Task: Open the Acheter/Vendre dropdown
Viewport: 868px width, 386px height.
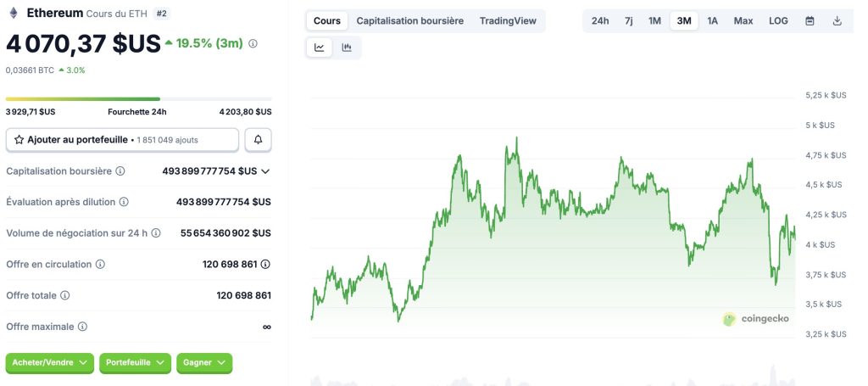Action: (50, 362)
